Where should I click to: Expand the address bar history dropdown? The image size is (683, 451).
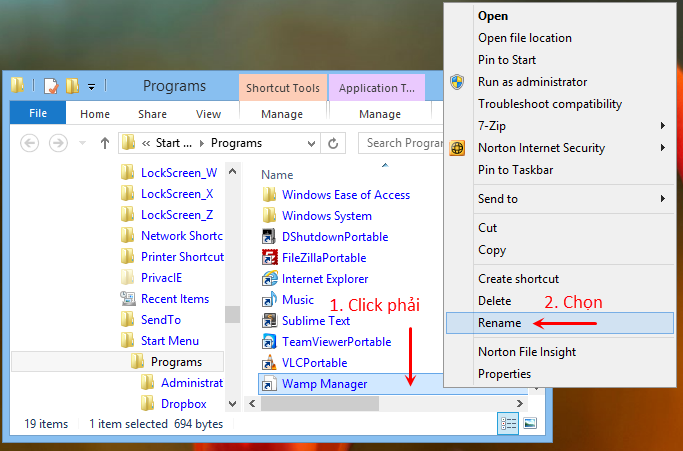[x=311, y=143]
